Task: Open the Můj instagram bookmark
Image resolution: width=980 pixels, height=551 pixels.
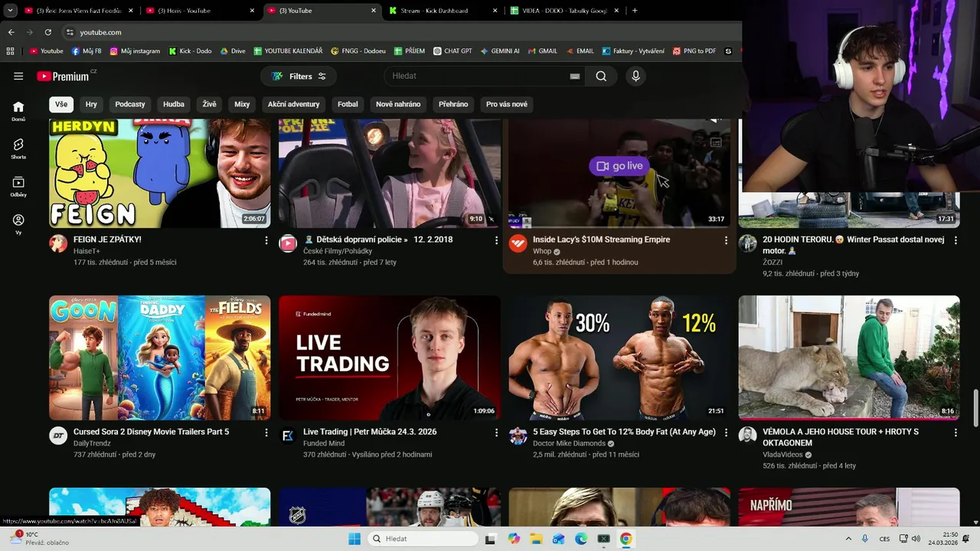Action: pyautogui.click(x=135, y=51)
